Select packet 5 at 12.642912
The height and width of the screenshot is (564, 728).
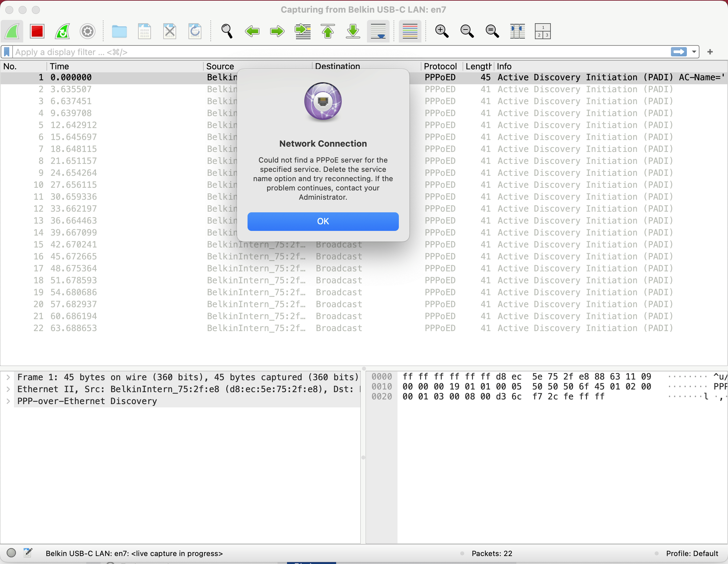pyautogui.click(x=364, y=125)
